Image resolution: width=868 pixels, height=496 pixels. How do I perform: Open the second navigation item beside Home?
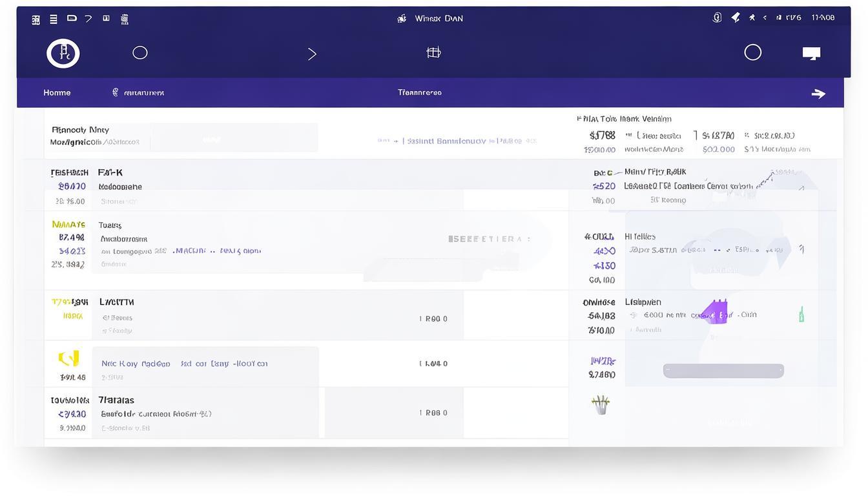click(138, 93)
